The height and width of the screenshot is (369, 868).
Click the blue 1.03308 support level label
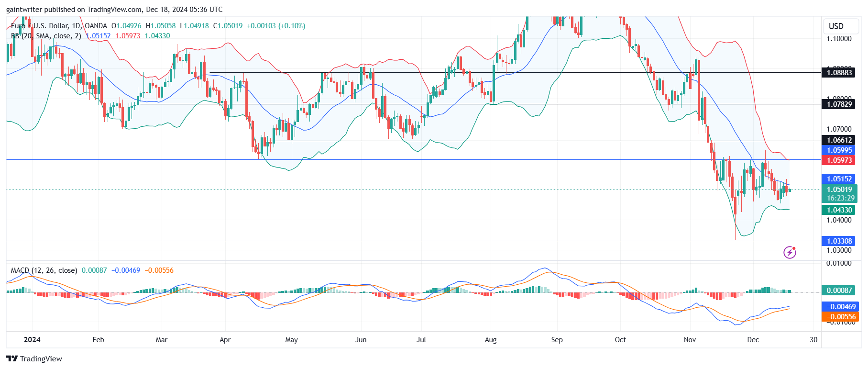(x=839, y=241)
